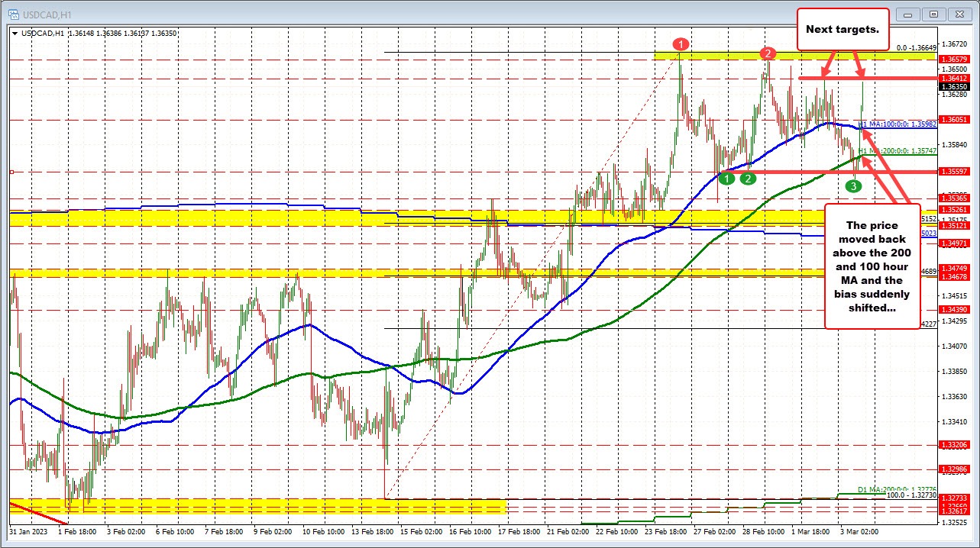
Task: Click the green circled 2 badge beside the 1.35597 level
Action: point(747,178)
